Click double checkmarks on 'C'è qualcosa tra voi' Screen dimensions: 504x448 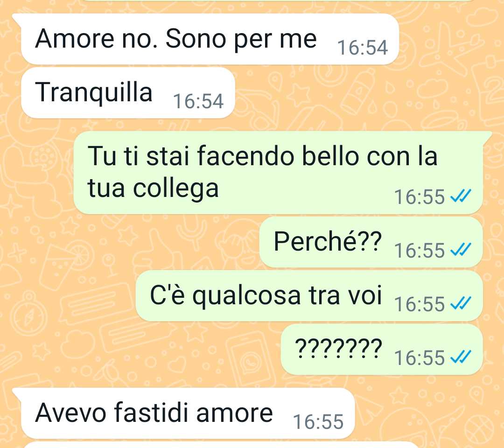click(x=461, y=303)
